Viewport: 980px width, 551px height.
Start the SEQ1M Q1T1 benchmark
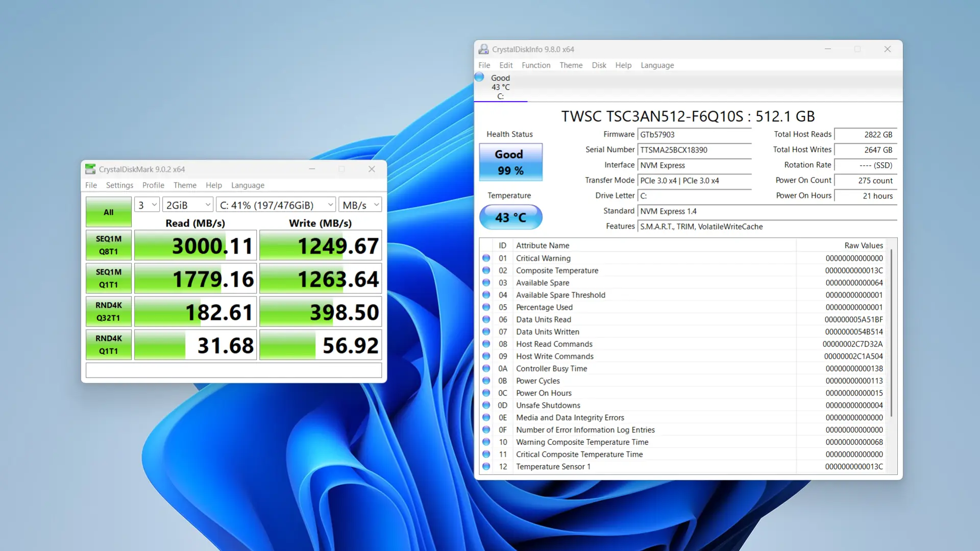click(x=109, y=278)
